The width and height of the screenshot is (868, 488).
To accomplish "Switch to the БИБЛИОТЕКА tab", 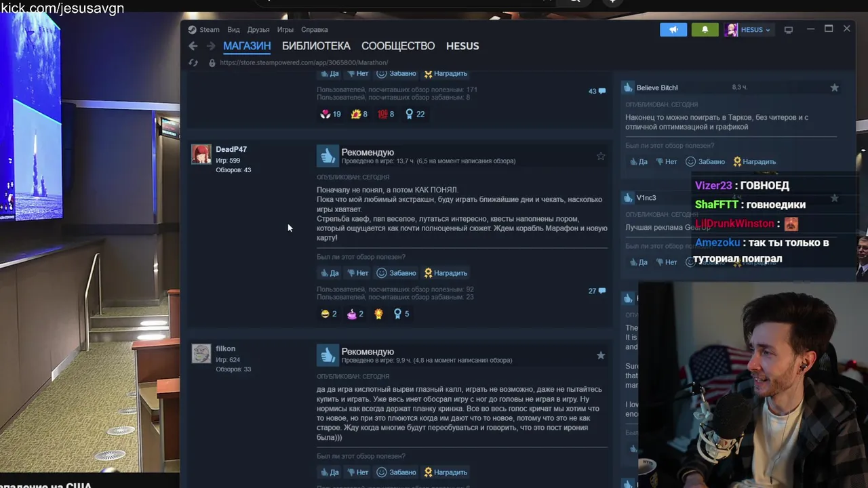I will 316,46.
